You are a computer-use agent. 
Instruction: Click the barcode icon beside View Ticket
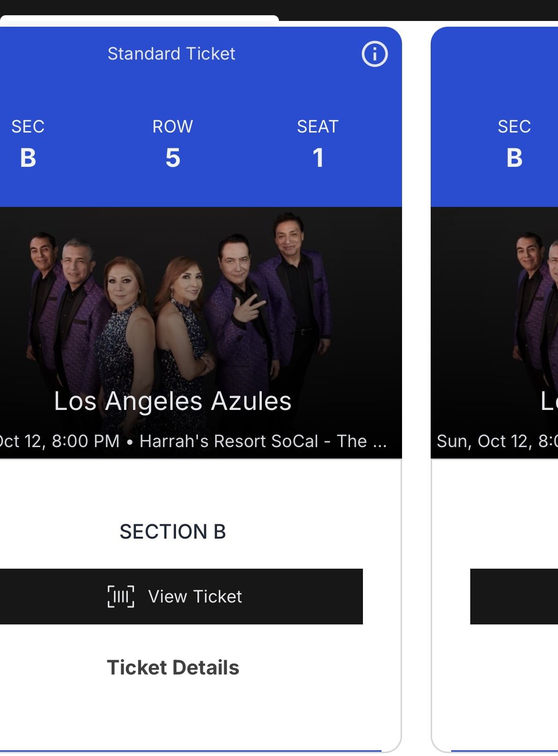[x=121, y=596]
